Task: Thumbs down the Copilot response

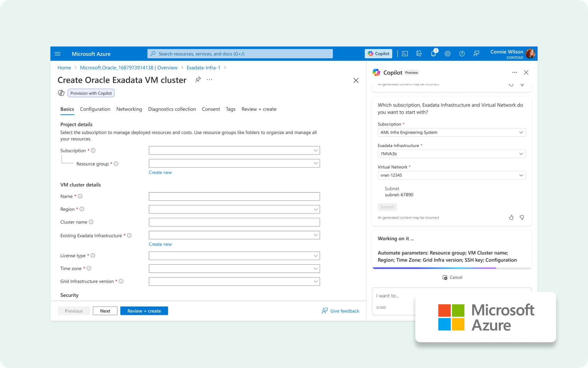Action: pyautogui.click(x=522, y=217)
